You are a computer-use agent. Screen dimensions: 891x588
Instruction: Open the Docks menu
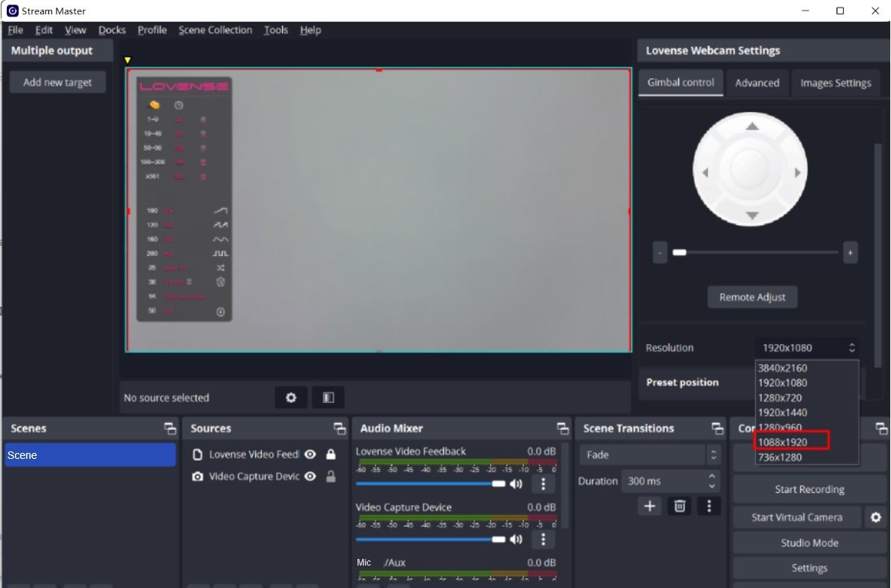click(112, 30)
